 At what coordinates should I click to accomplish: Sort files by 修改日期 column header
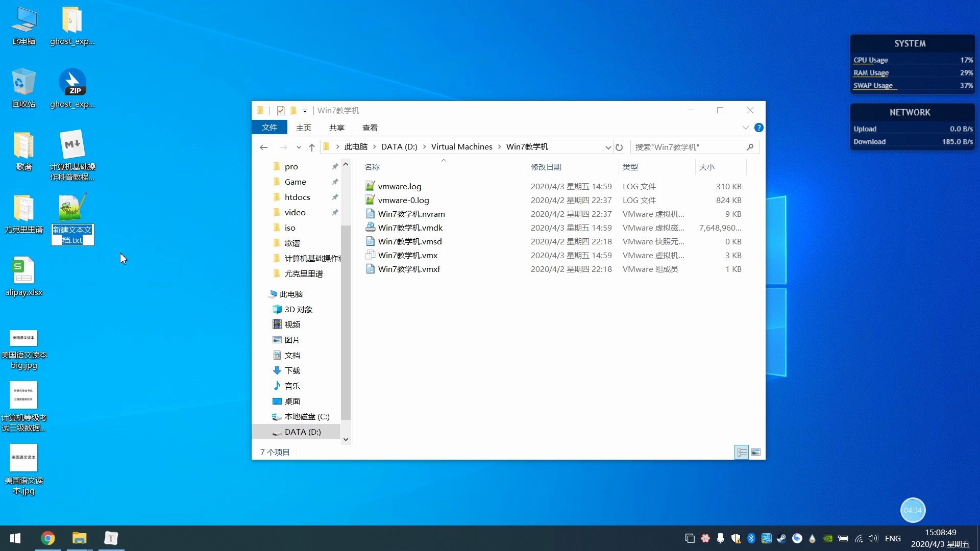(546, 167)
